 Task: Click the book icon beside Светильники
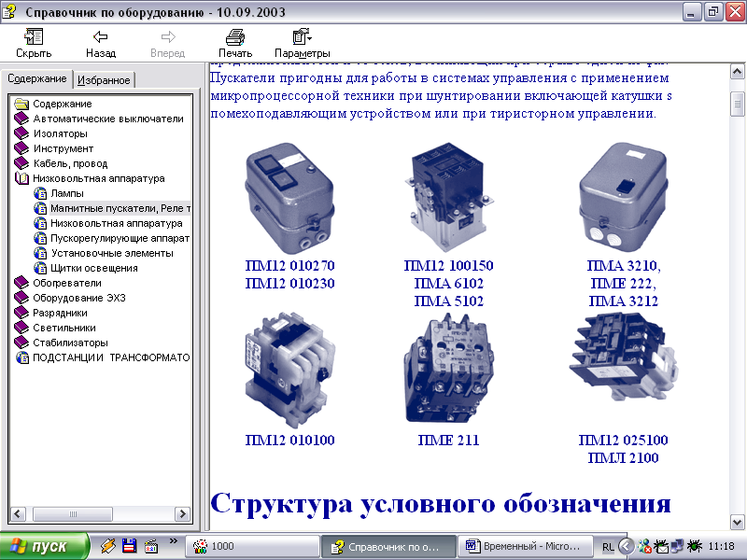pos(21,328)
